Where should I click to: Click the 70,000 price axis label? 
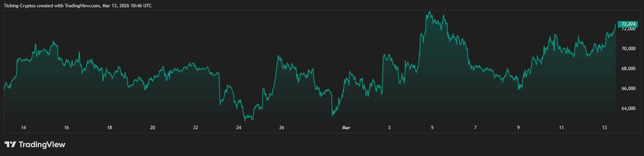628,49
